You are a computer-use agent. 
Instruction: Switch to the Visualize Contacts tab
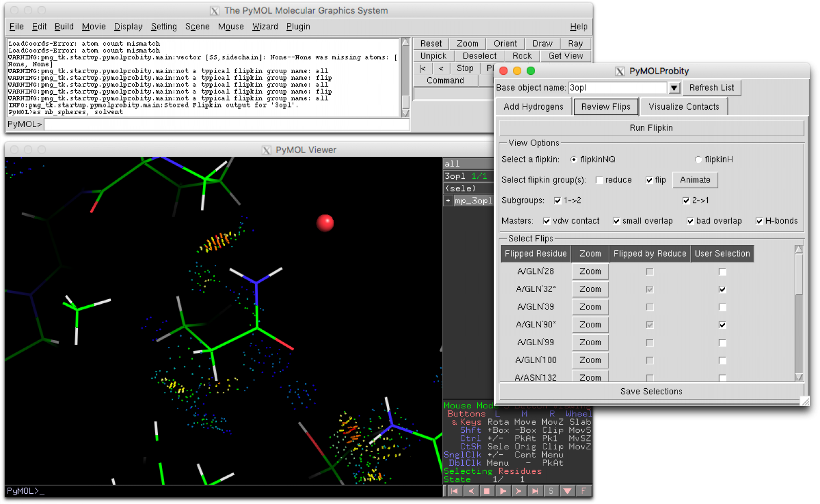point(684,106)
